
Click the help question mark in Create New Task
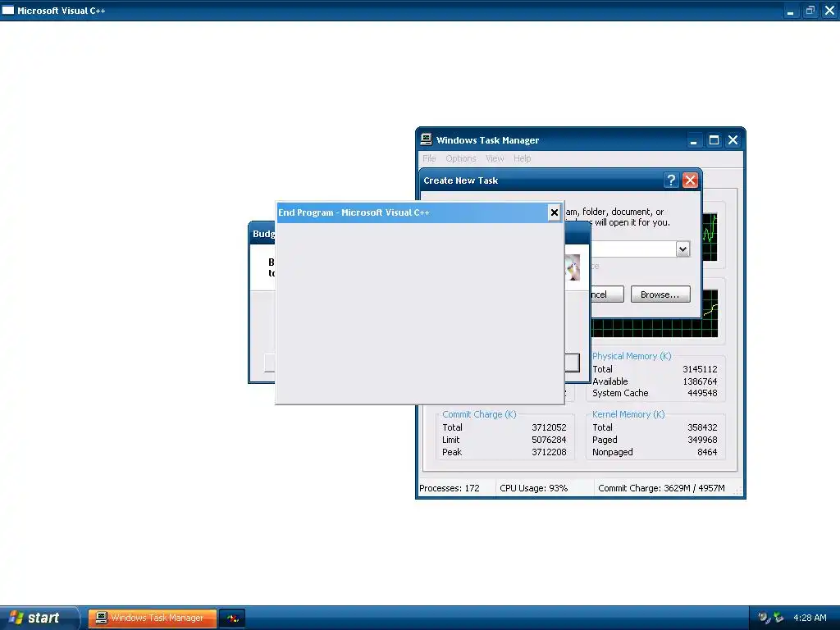tap(671, 180)
